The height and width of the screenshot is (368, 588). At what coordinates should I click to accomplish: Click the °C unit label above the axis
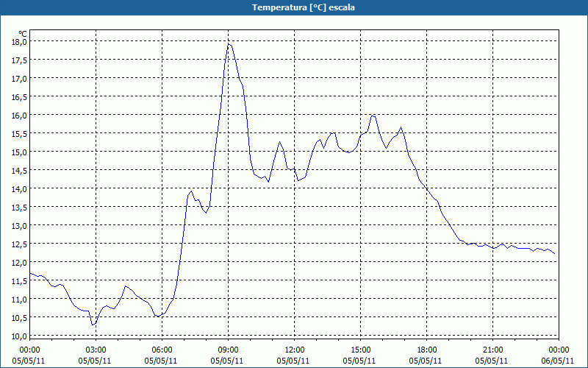tap(23, 34)
